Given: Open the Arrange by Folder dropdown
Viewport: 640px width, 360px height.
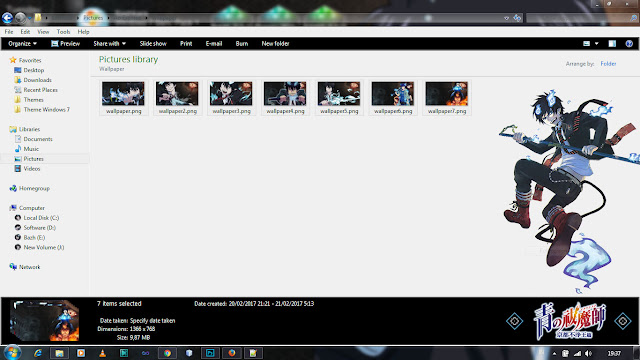Looking at the screenshot, I should [608, 64].
